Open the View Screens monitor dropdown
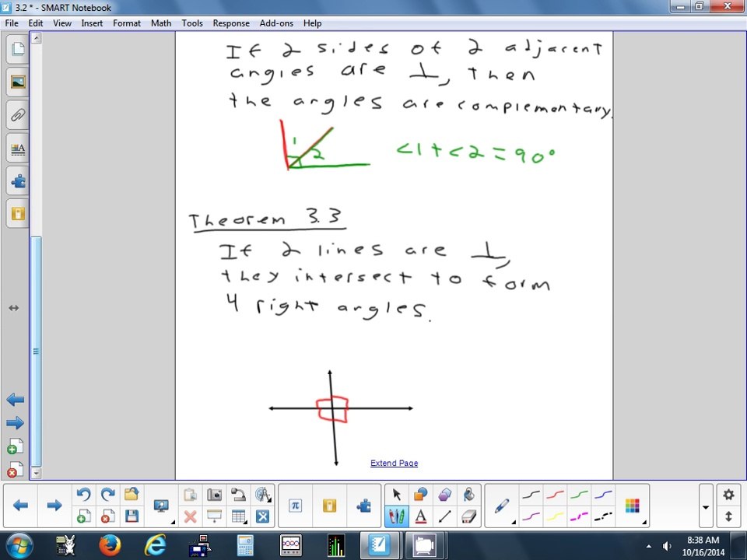747x560 pixels. pyautogui.click(x=162, y=506)
